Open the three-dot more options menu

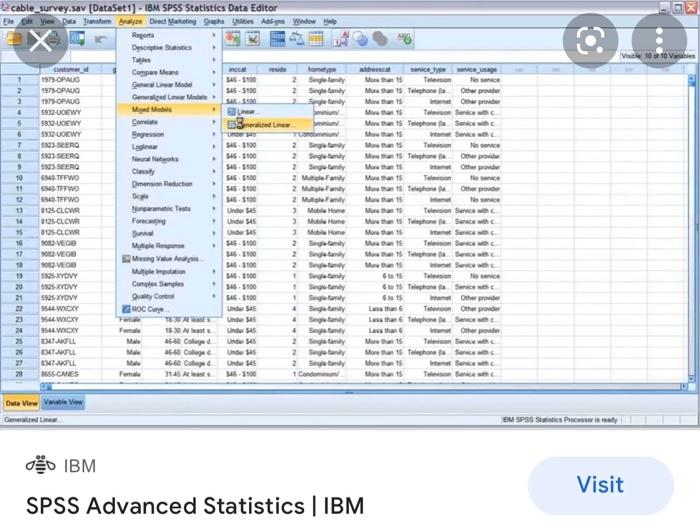pyautogui.click(x=659, y=41)
